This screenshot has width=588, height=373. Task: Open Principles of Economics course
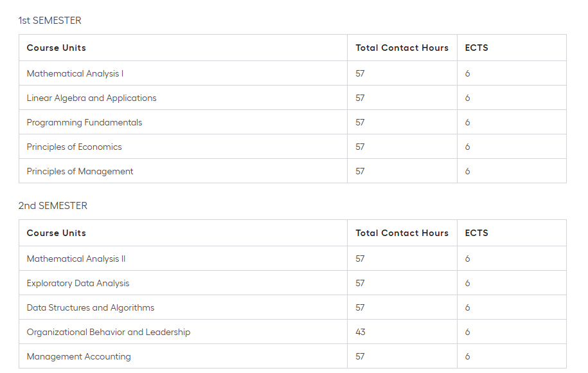pyautogui.click(x=74, y=147)
